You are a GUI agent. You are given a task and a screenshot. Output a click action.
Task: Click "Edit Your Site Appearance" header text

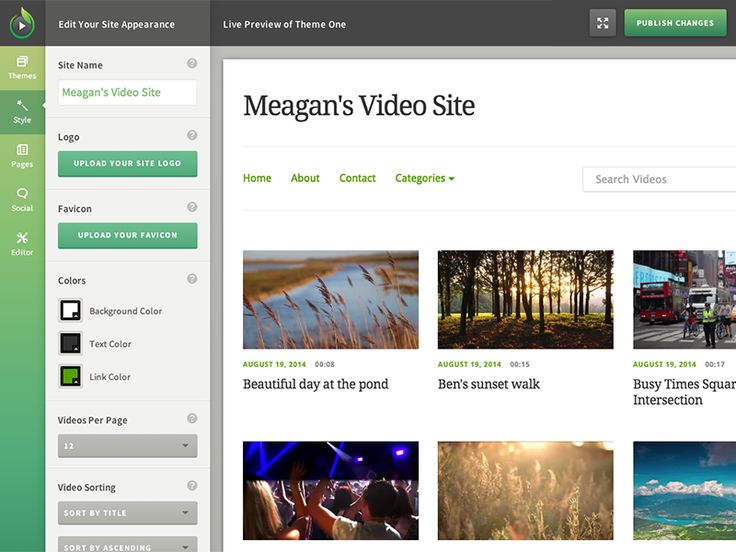(x=116, y=24)
